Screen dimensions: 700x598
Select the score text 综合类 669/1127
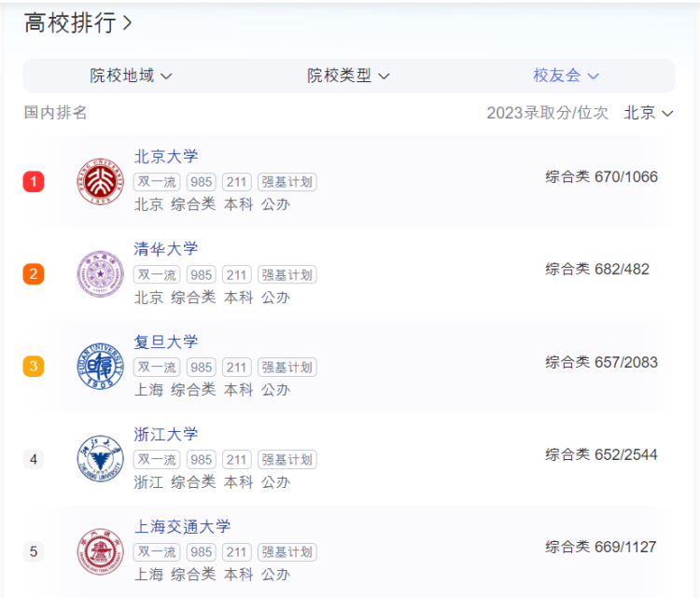(x=601, y=547)
